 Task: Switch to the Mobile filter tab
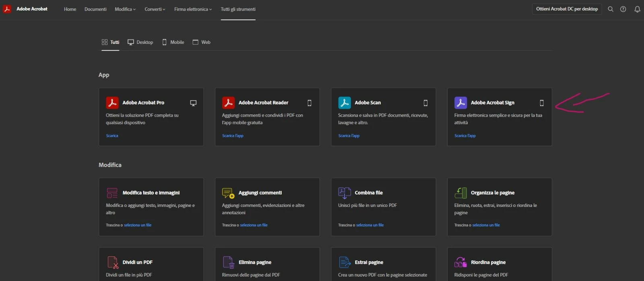pos(173,42)
